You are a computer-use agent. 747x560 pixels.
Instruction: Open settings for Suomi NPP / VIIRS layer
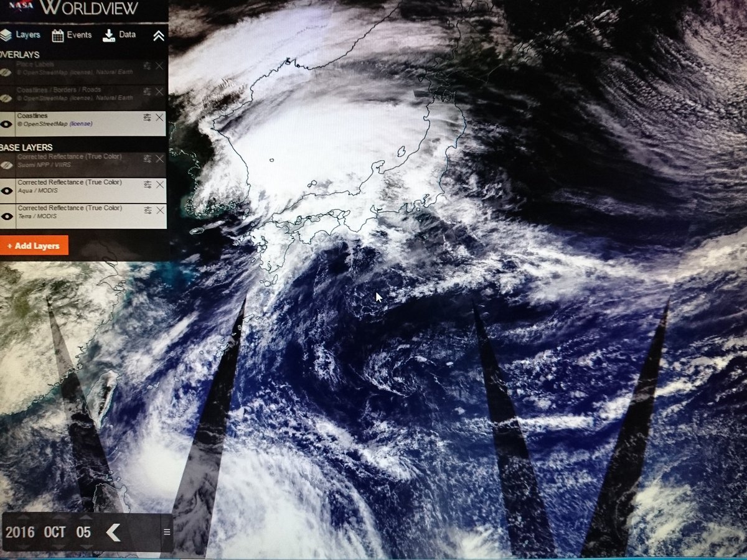coord(148,159)
